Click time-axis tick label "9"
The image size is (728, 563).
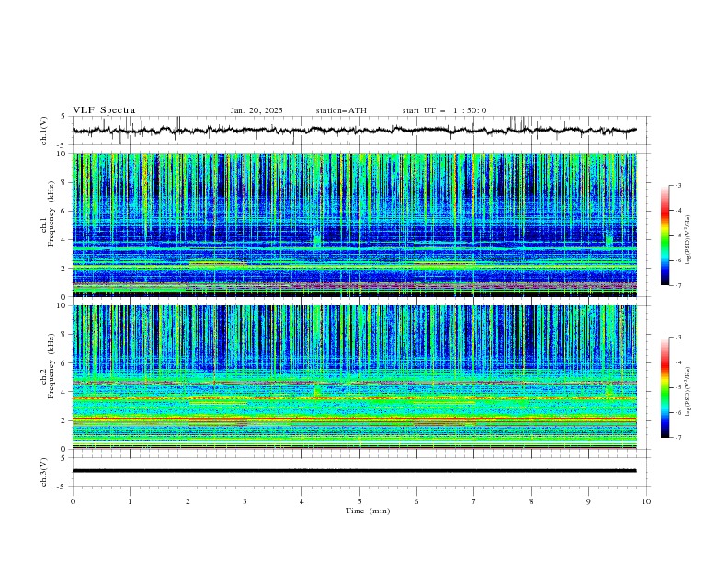tap(588, 501)
